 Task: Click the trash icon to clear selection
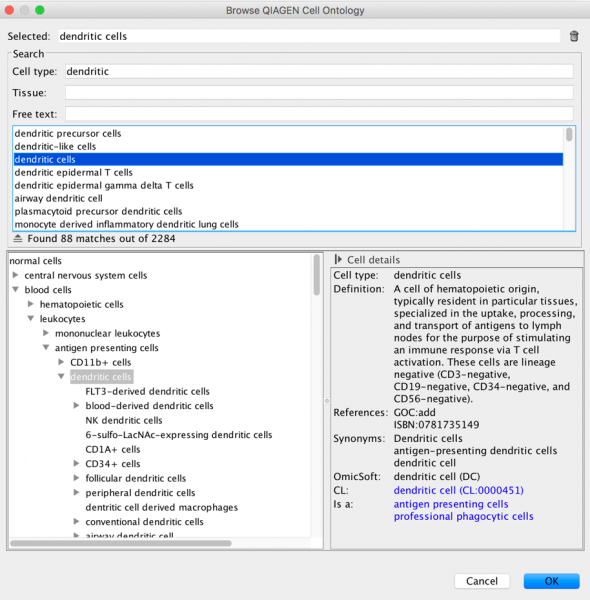point(574,36)
